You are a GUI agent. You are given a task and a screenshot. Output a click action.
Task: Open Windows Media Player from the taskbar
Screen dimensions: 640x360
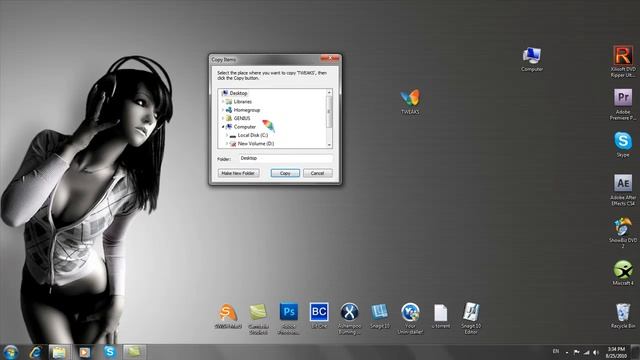point(84,352)
